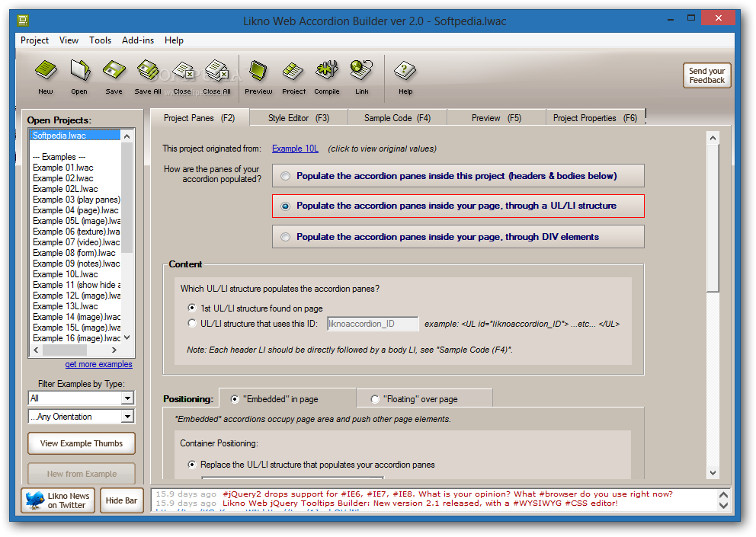Open Help from the toolbar
The height and width of the screenshot is (537, 756).
405,77
